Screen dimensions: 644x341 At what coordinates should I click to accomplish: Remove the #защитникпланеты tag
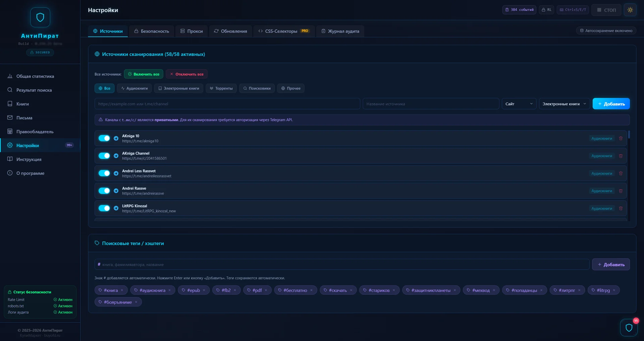pos(455,290)
